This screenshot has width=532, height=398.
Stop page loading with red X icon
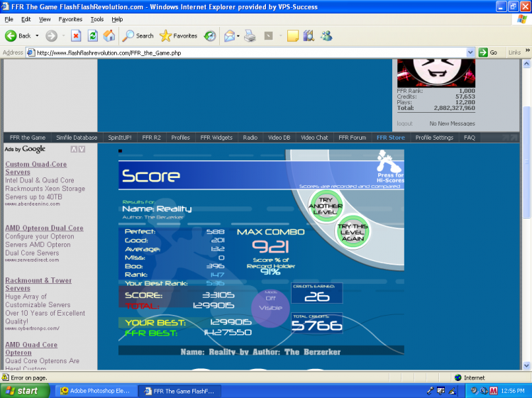pos(76,35)
